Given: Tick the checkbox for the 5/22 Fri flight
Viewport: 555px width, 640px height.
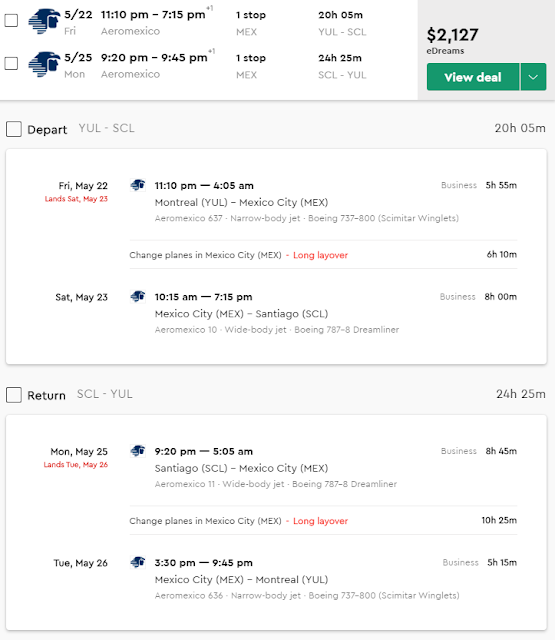Looking at the screenshot, I should 11,20.
